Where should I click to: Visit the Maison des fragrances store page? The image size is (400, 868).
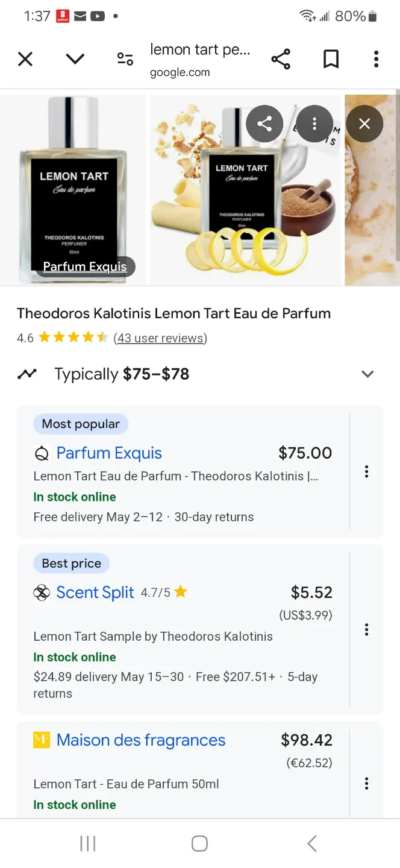(140, 740)
